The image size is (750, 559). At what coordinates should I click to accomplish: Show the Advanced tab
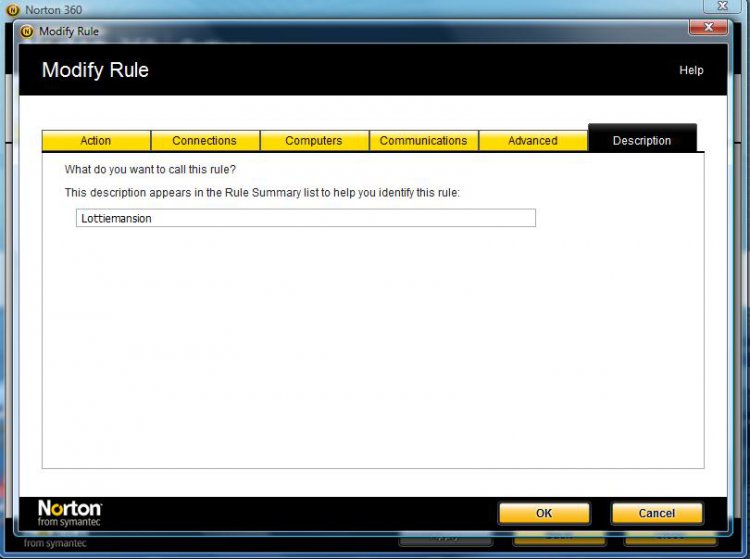(532, 141)
